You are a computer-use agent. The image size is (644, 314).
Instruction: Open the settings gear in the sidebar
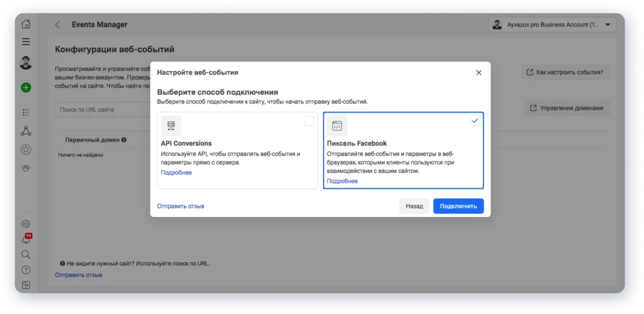[x=26, y=224]
